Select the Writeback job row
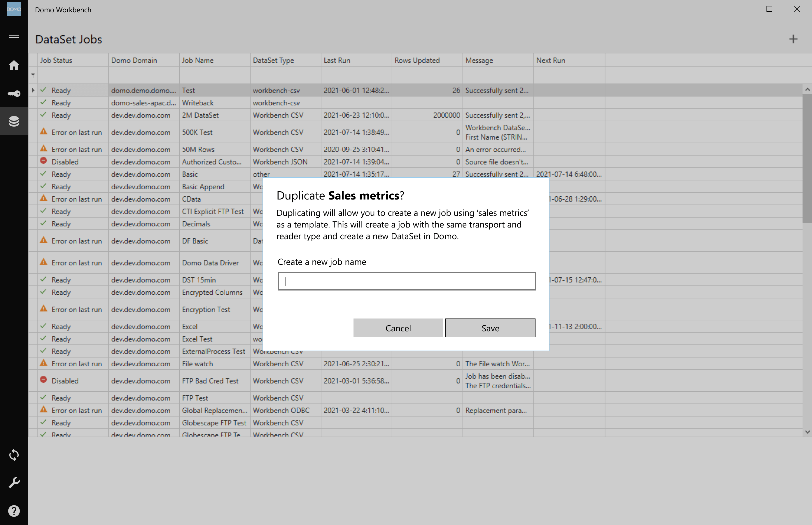Image resolution: width=812 pixels, height=525 pixels. pyautogui.click(x=198, y=103)
